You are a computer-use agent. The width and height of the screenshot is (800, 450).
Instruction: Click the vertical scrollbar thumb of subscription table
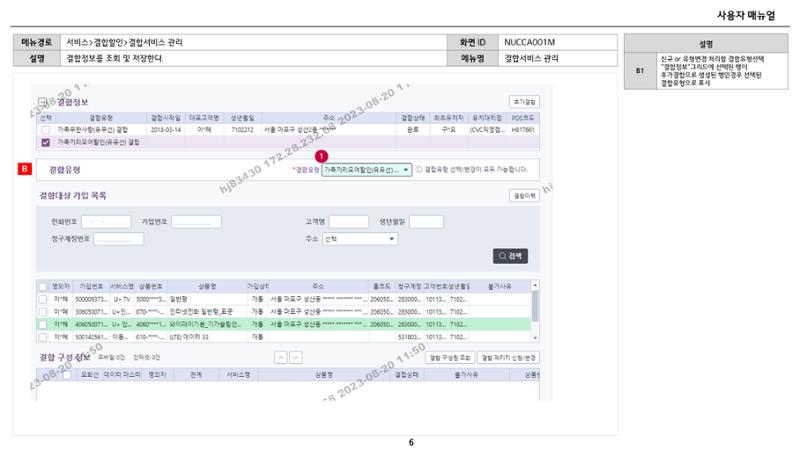pos(535,306)
